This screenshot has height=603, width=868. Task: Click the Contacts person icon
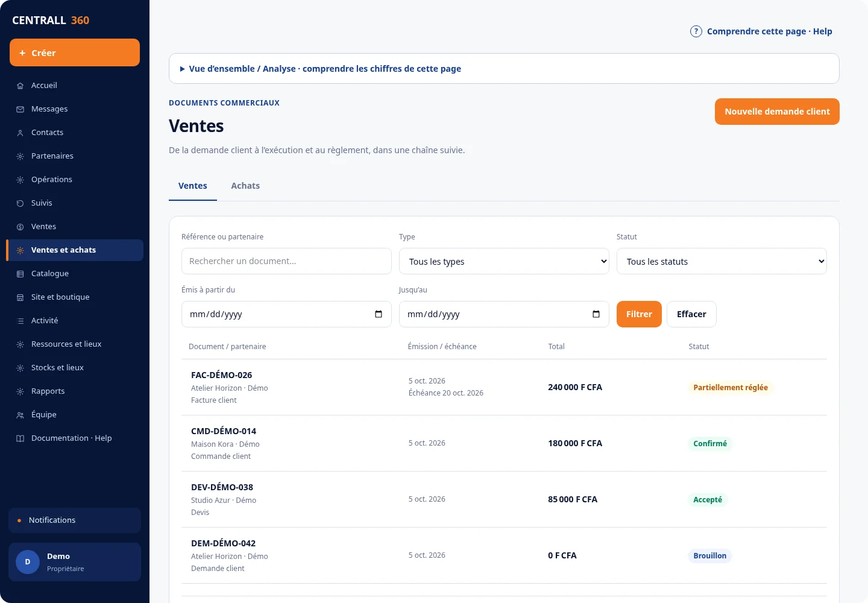(20, 133)
